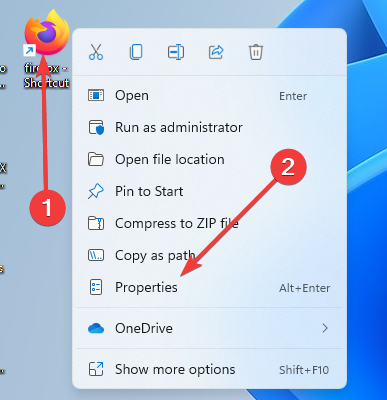Choose Show more options
This screenshot has height=400, width=387.
coord(209,369)
